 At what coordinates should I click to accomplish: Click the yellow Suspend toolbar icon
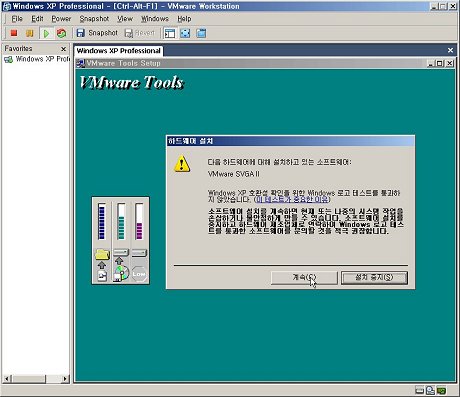30,33
